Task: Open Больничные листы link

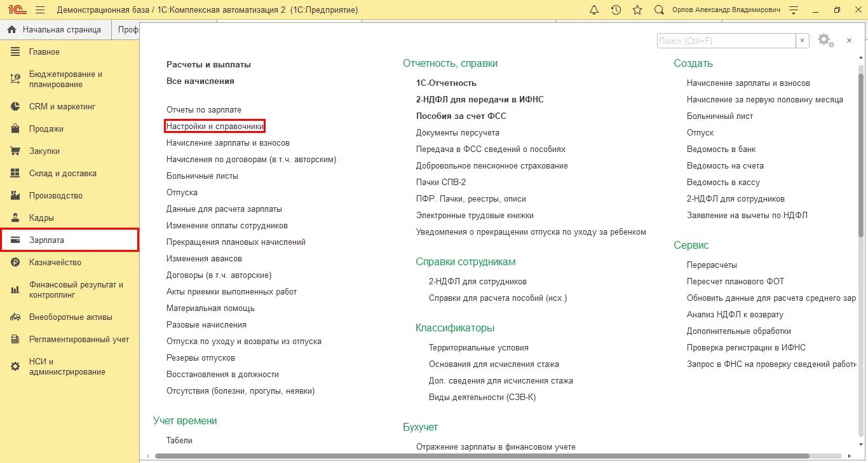Action: pos(202,176)
